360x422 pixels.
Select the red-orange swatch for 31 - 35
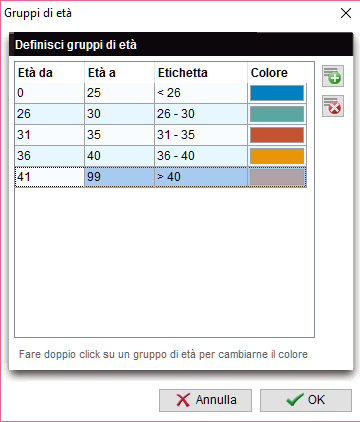277,135
